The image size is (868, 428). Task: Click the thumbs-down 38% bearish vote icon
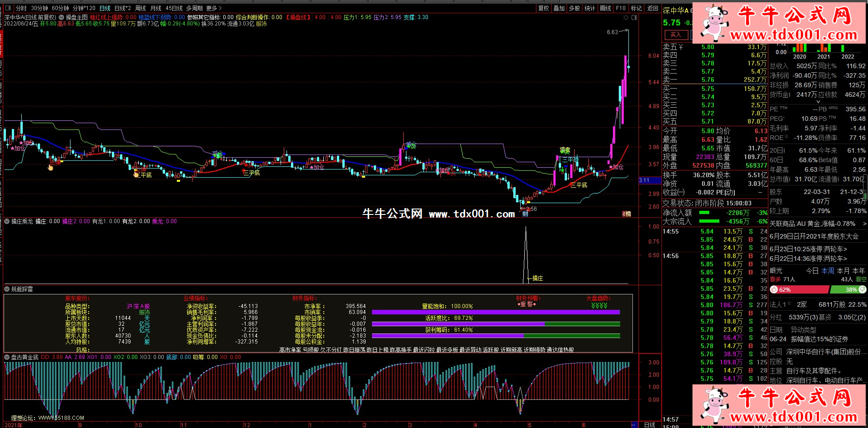(863, 289)
